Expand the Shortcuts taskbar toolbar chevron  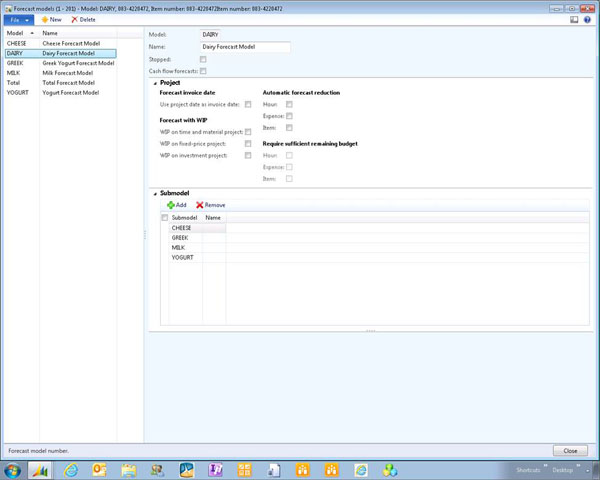point(545,466)
